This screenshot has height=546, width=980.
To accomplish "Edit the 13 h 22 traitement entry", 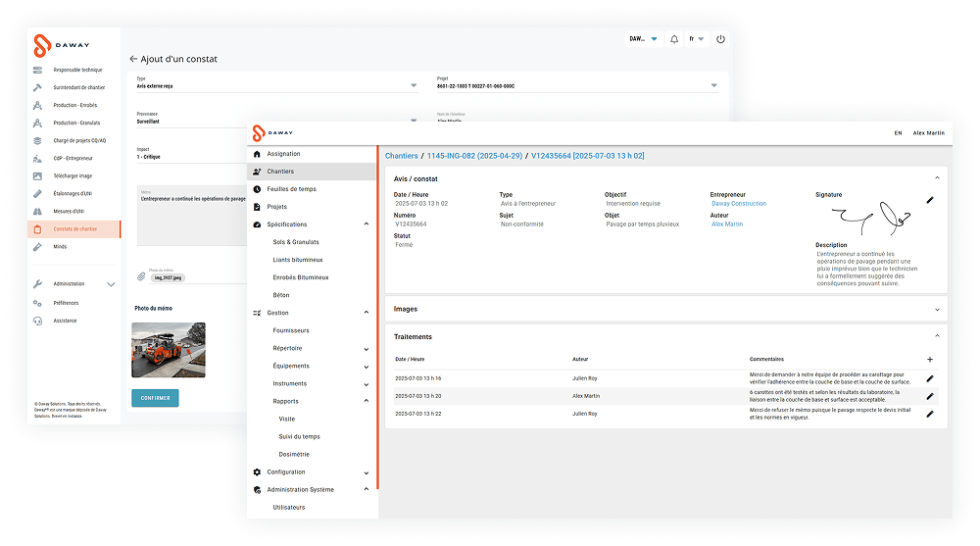I will pos(930,414).
